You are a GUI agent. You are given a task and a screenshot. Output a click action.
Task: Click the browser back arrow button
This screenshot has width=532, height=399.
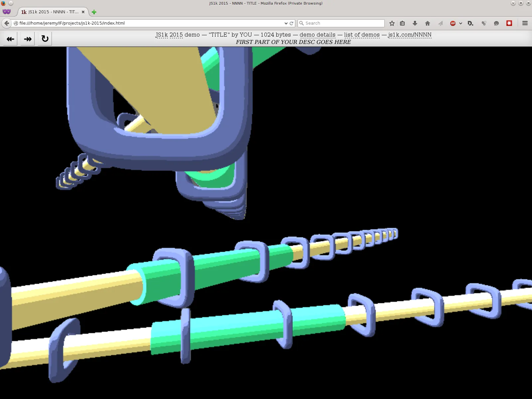(x=7, y=23)
